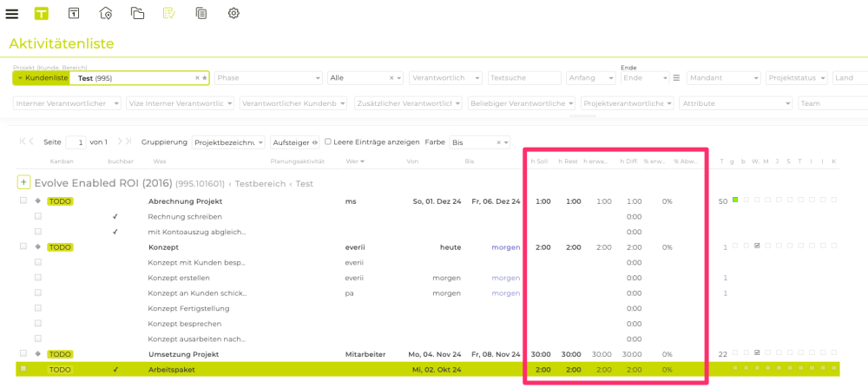Click Konzept besprechen entry

pyautogui.click(x=185, y=323)
